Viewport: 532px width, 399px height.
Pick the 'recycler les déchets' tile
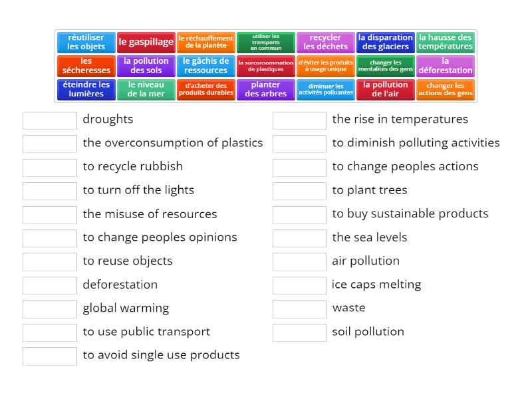tap(326, 43)
